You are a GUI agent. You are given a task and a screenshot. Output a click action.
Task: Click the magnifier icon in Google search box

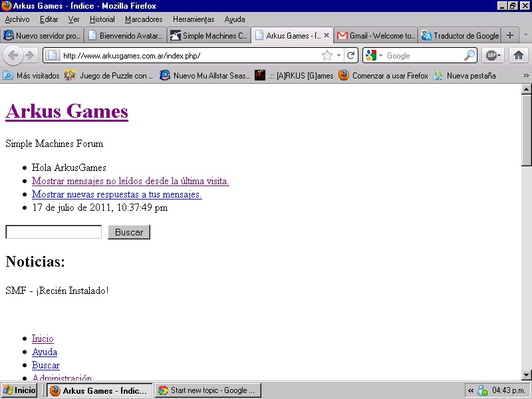469,55
